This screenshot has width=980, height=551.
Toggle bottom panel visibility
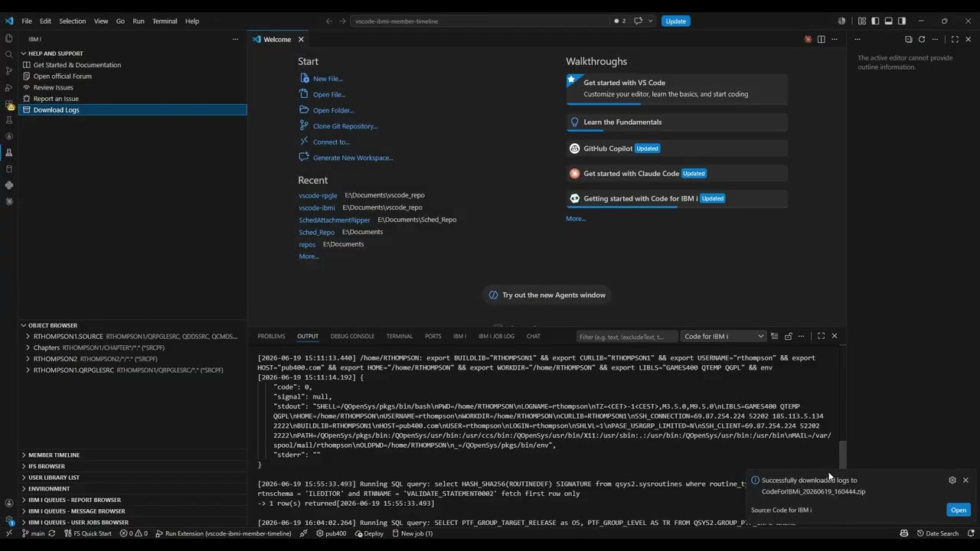tap(888, 21)
